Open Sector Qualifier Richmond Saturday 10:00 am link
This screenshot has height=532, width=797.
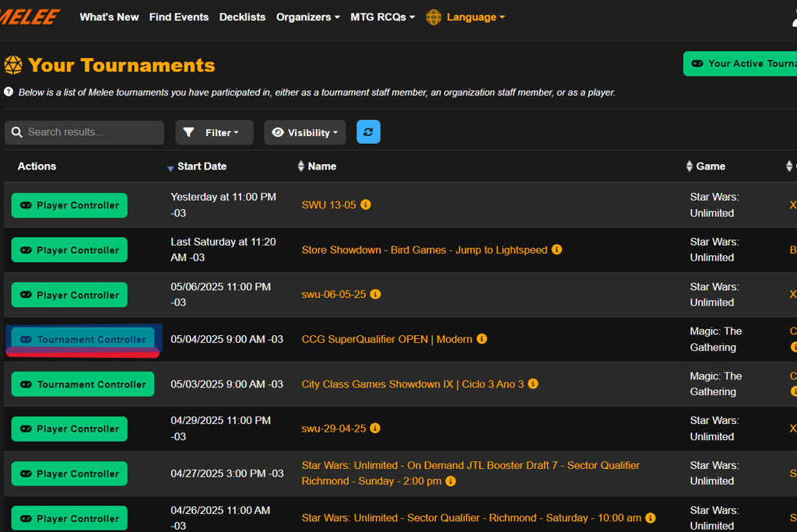click(x=471, y=518)
